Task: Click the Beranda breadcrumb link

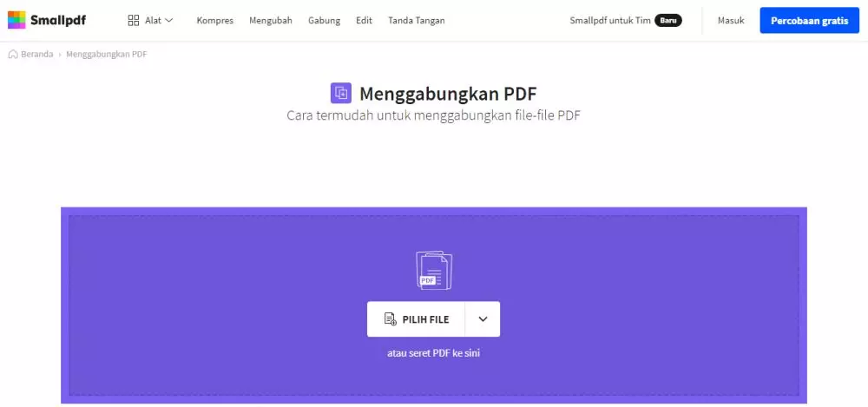Action: click(x=37, y=55)
